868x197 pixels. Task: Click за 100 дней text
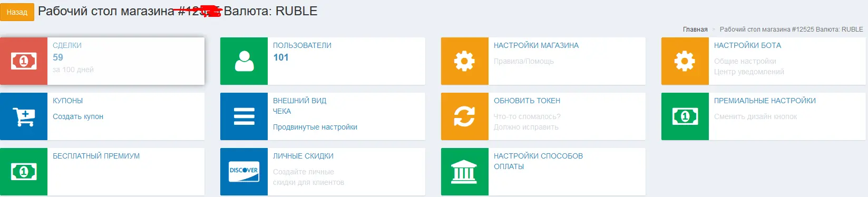tap(73, 70)
